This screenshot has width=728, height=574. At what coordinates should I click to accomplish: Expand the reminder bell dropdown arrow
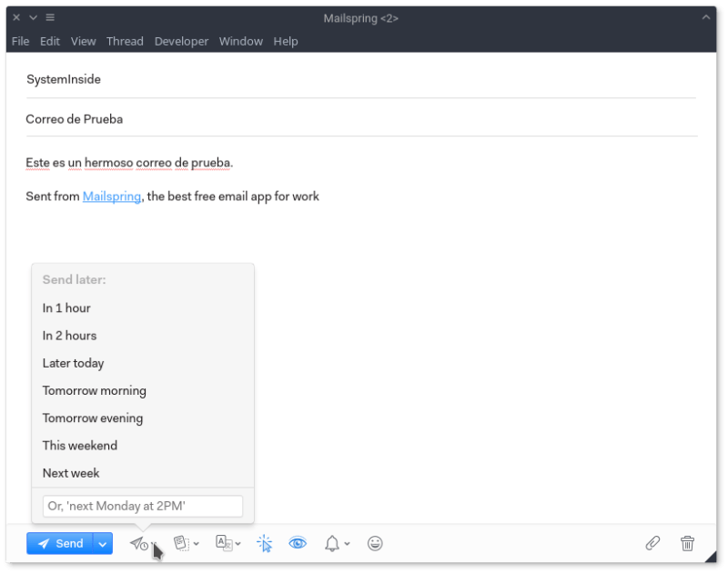(348, 544)
